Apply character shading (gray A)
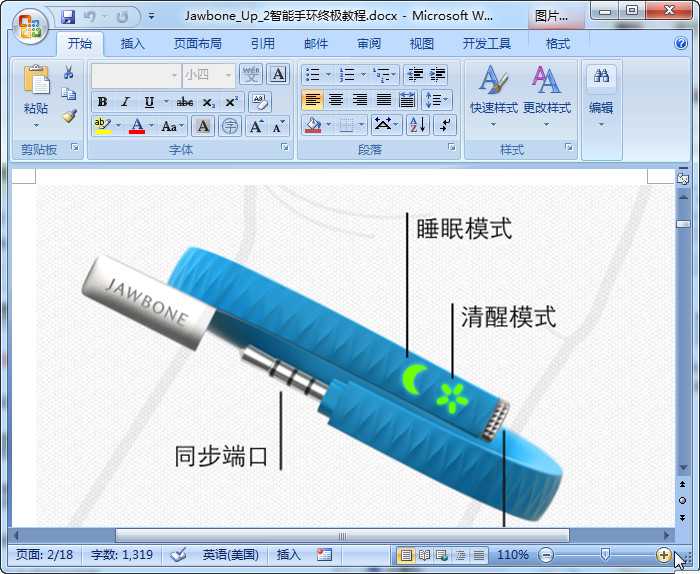The width and height of the screenshot is (700, 574). [x=203, y=126]
